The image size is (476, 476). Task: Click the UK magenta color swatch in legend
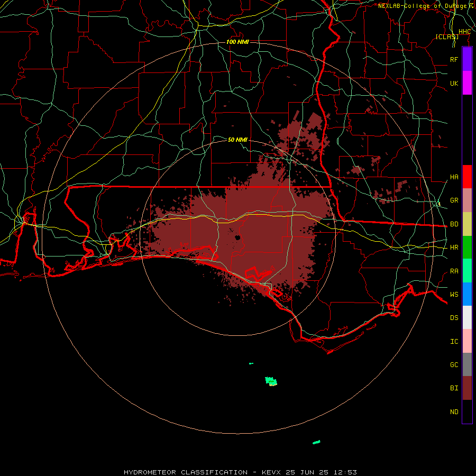[467, 83]
